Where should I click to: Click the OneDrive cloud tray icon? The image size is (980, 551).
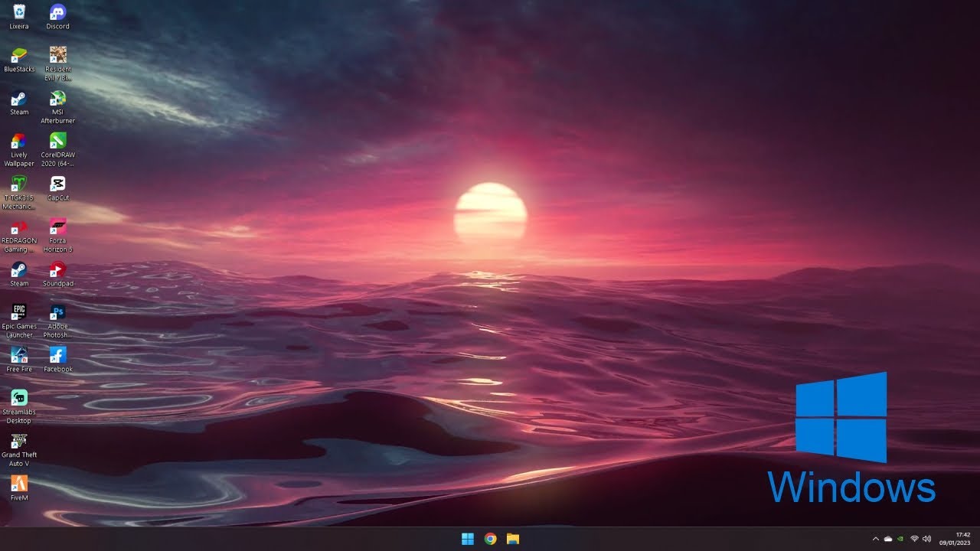888,539
